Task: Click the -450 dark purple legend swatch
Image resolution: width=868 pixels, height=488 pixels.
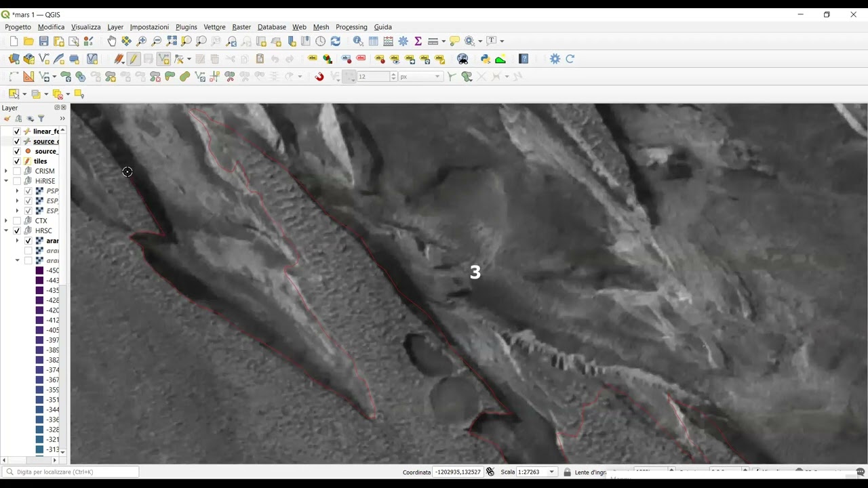Action: (x=39, y=271)
